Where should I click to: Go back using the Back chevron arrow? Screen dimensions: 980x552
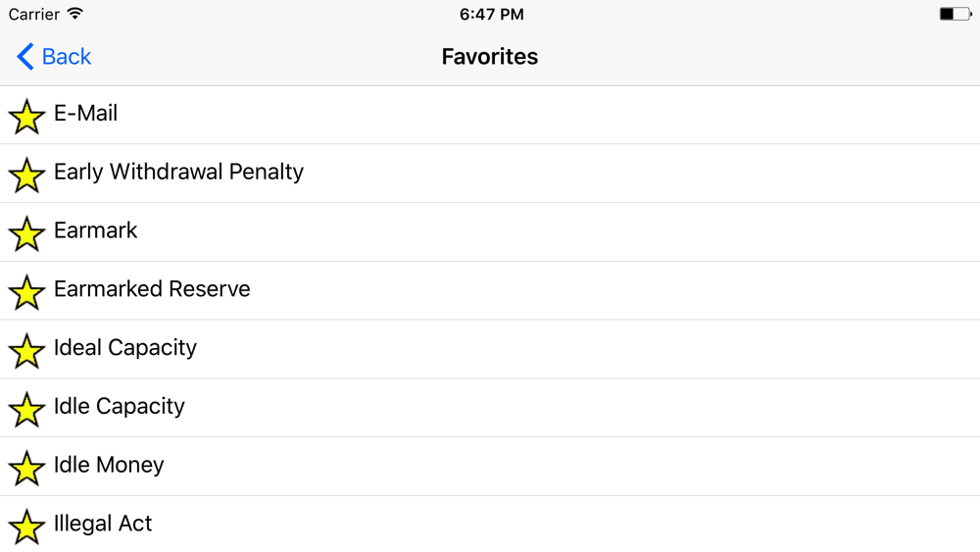[25, 56]
